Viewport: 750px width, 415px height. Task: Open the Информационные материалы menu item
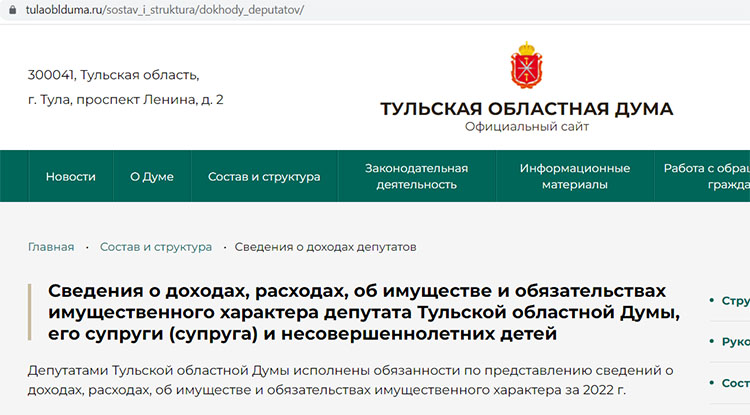tap(574, 177)
